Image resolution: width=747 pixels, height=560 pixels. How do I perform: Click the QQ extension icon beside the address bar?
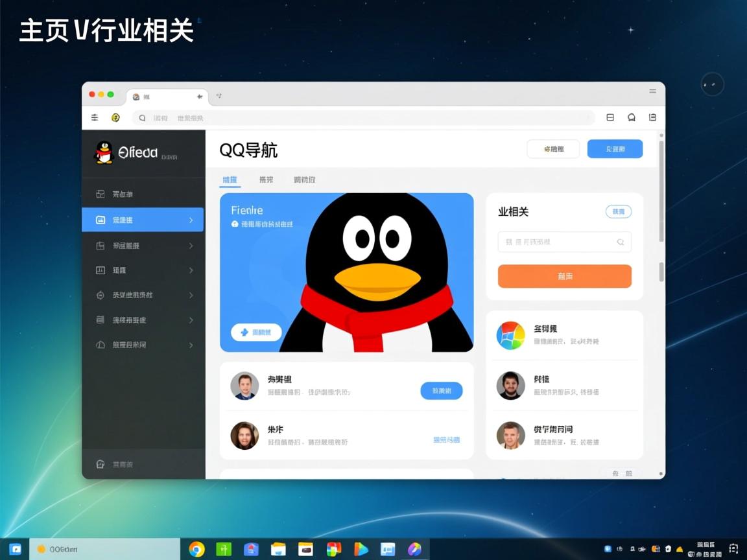[116, 117]
